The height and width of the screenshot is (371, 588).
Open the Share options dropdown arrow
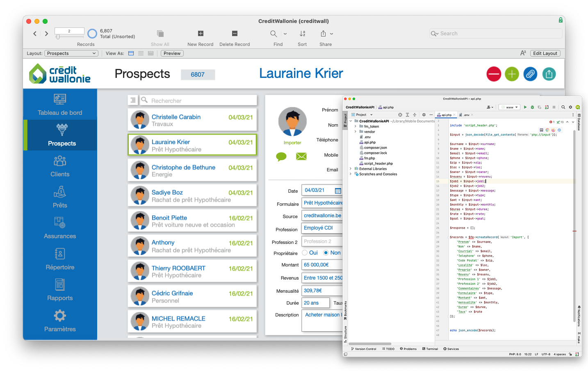click(331, 34)
